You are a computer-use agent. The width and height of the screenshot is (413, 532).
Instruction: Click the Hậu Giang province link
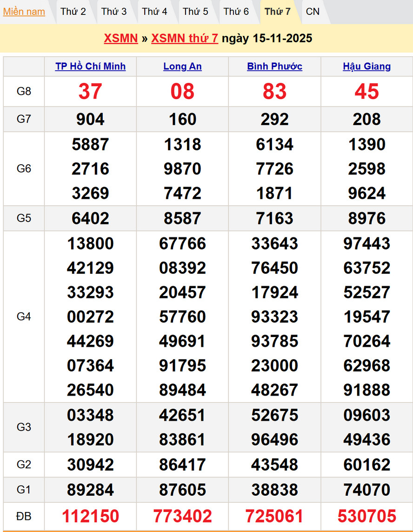366,66
